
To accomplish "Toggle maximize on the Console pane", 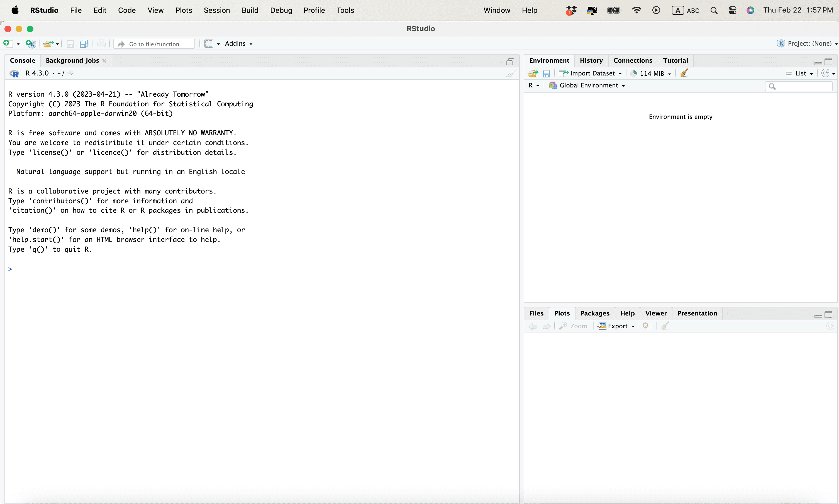I will [510, 62].
